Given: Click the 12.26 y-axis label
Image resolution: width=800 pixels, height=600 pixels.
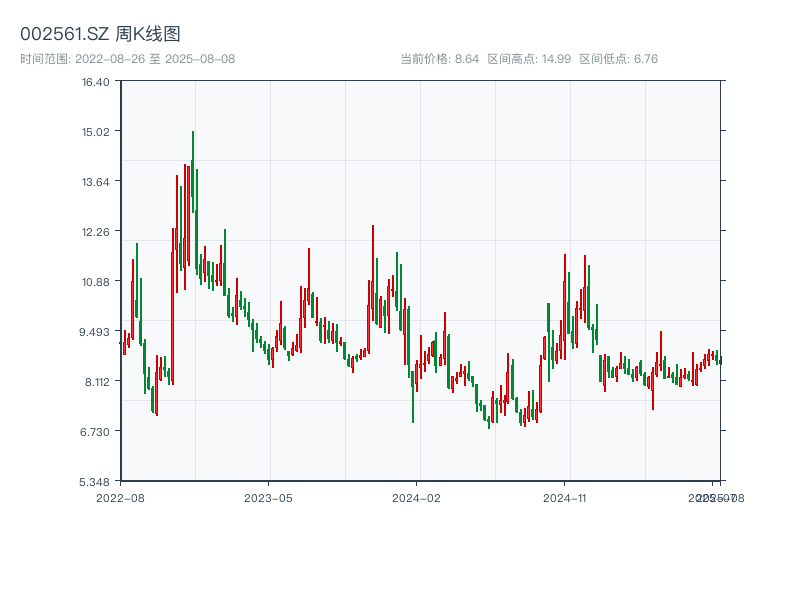Looking at the screenshot, I should point(97,231).
